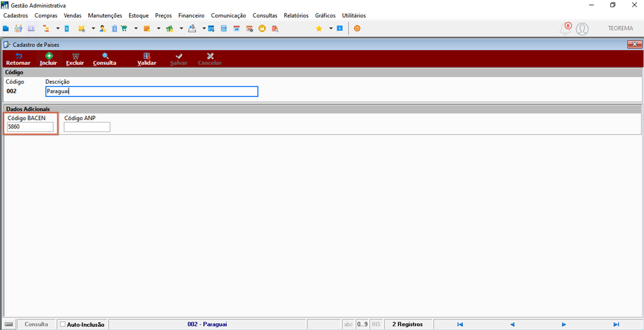
Task: Click the calendar with gear icon
Action: pos(250,29)
